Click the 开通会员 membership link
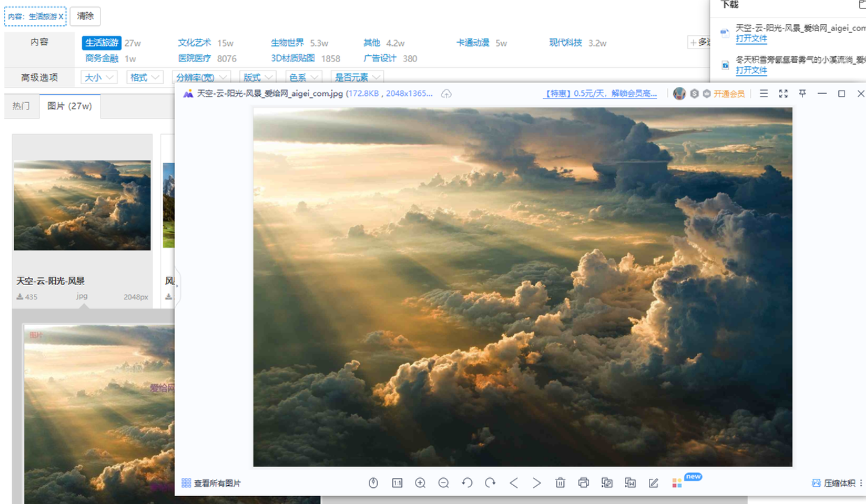Viewport: 866px width, 504px height. pos(729,94)
